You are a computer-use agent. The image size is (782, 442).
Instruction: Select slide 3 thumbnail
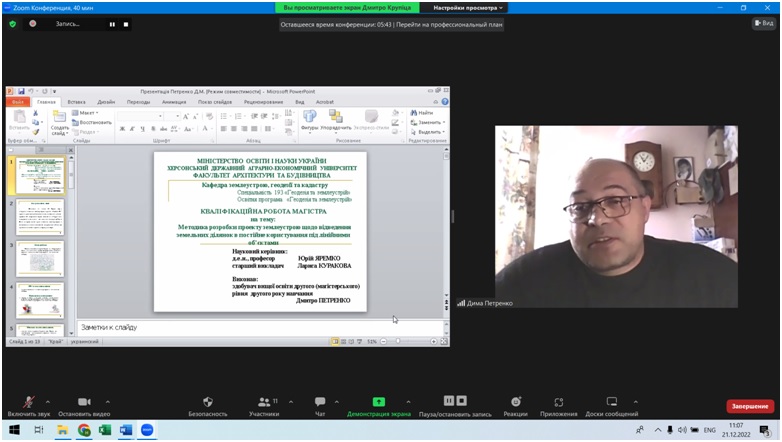click(x=40, y=259)
